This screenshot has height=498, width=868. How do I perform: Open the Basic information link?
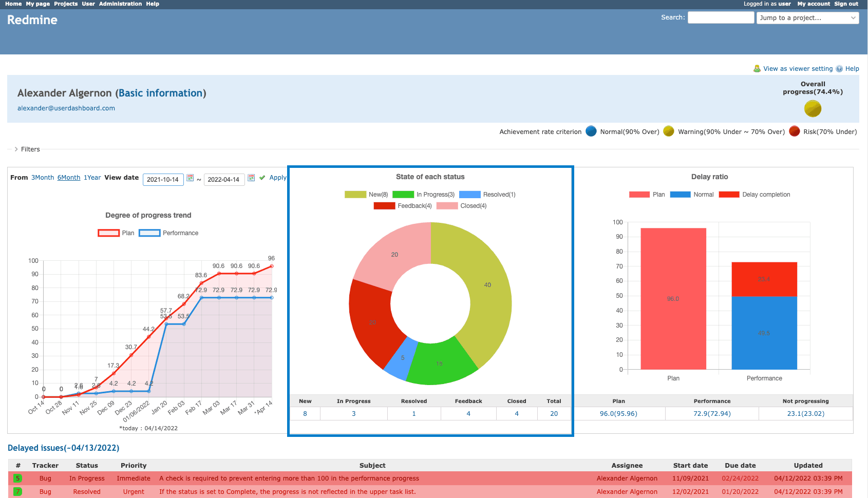[160, 93]
